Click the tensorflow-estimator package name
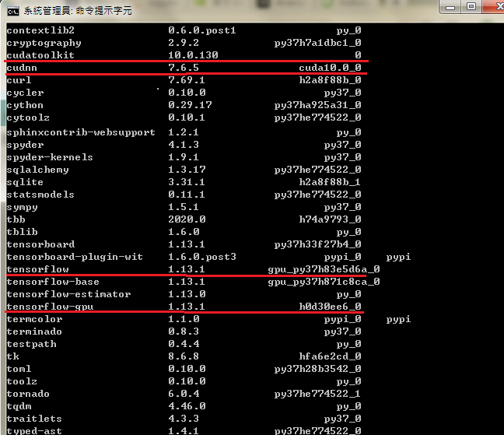The height and width of the screenshot is (435, 504). coord(68,294)
